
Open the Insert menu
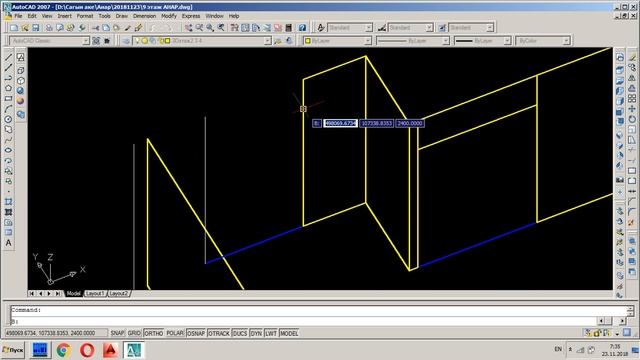point(64,16)
